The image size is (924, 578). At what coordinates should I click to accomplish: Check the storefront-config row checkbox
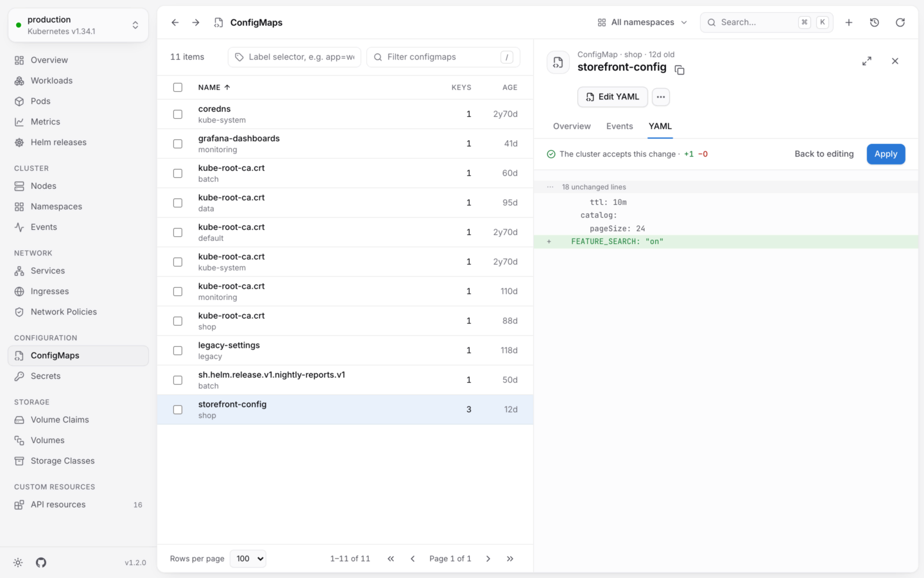[178, 410]
